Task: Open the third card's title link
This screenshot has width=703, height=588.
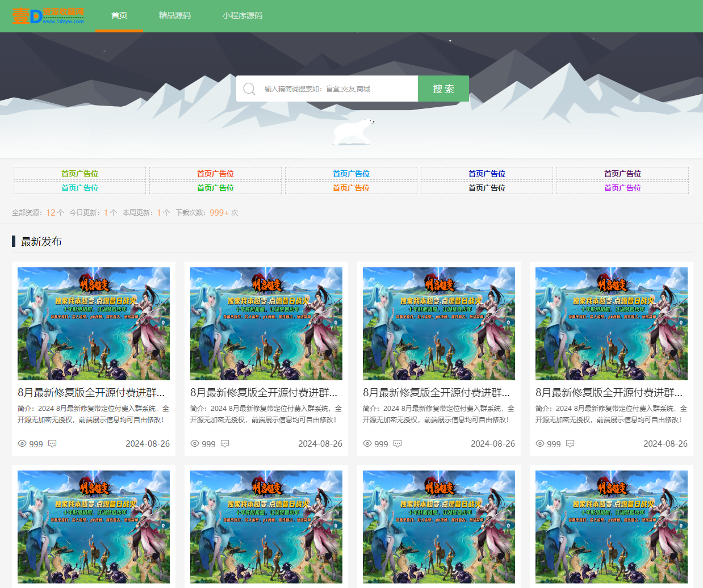Action: pos(436,393)
